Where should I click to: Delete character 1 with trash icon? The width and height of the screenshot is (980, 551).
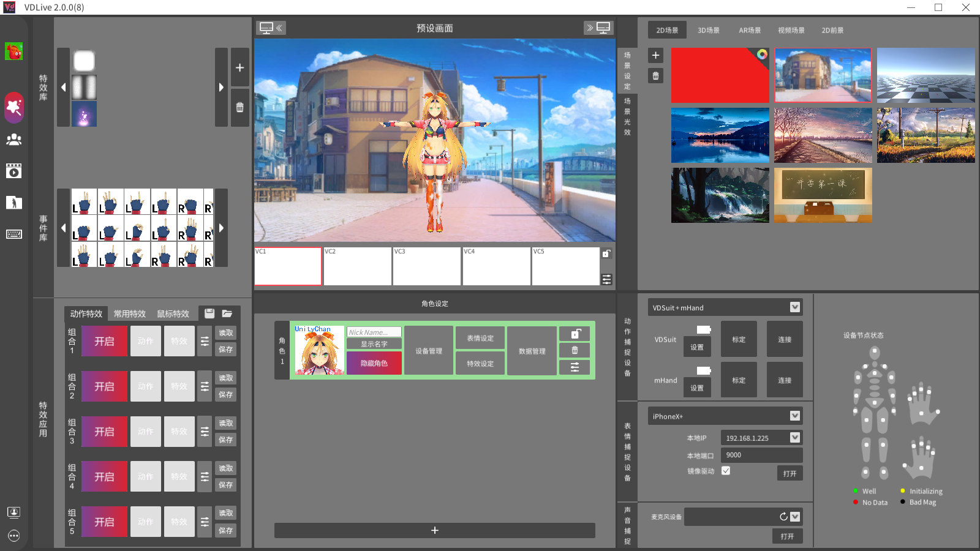point(575,350)
